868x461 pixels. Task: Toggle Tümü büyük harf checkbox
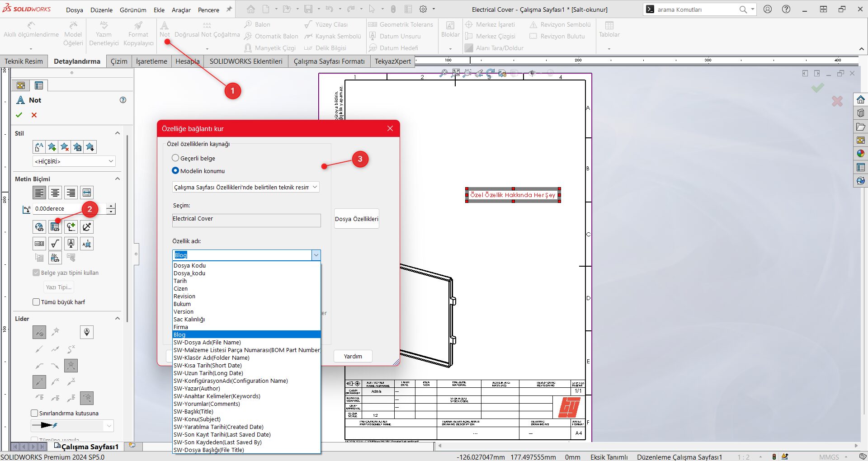coord(36,302)
